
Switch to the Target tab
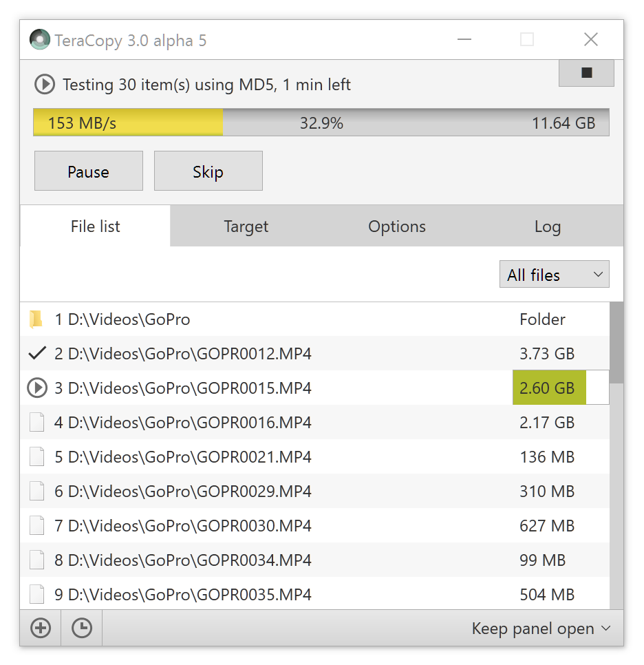click(246, 226)
